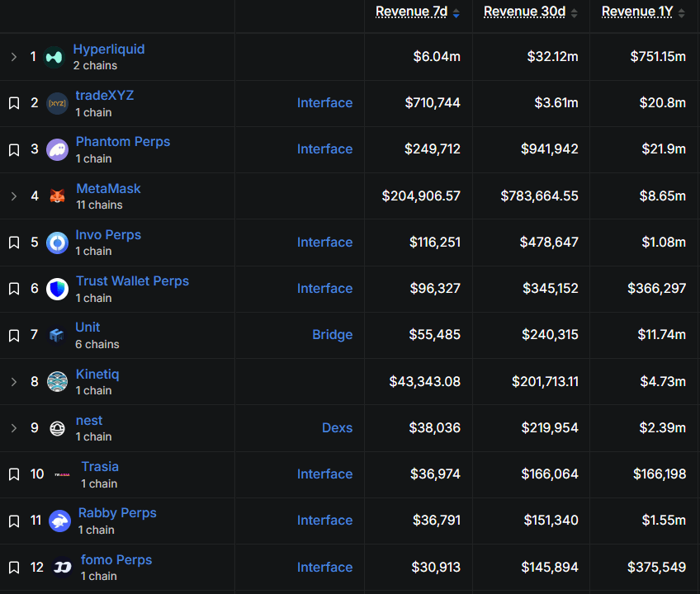Expand the Hyperliquid row

pos(14,57)
